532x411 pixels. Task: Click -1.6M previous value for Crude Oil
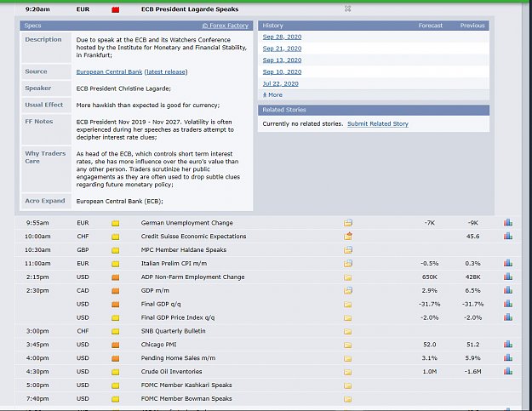(472, 372)
